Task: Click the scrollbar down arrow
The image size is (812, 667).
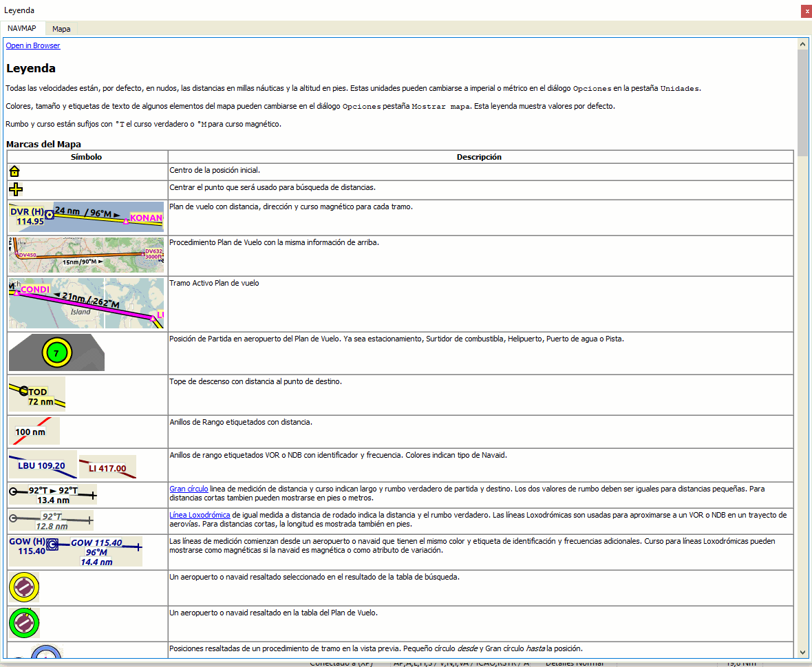Action: 802,653
